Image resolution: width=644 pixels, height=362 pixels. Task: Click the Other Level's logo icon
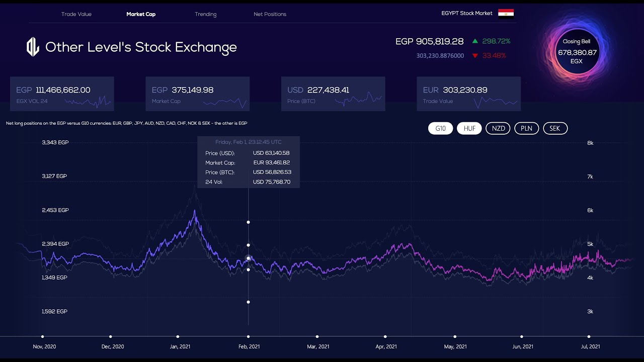coord(33,47)
